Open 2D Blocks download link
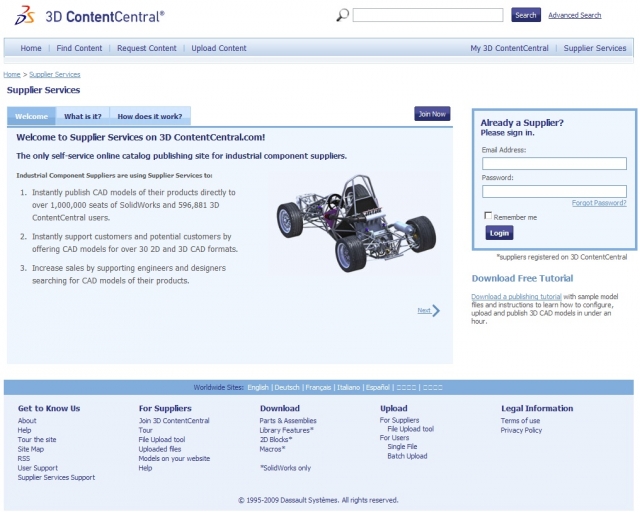This screenshot has height=512, width=640. (x=276, y=440)
